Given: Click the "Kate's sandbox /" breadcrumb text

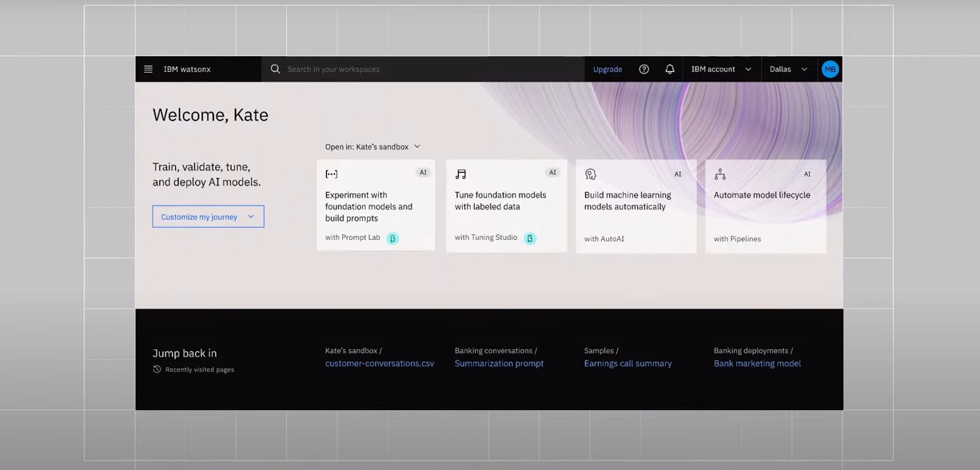Looking at the screenshot, I should [x=353, y=351].
